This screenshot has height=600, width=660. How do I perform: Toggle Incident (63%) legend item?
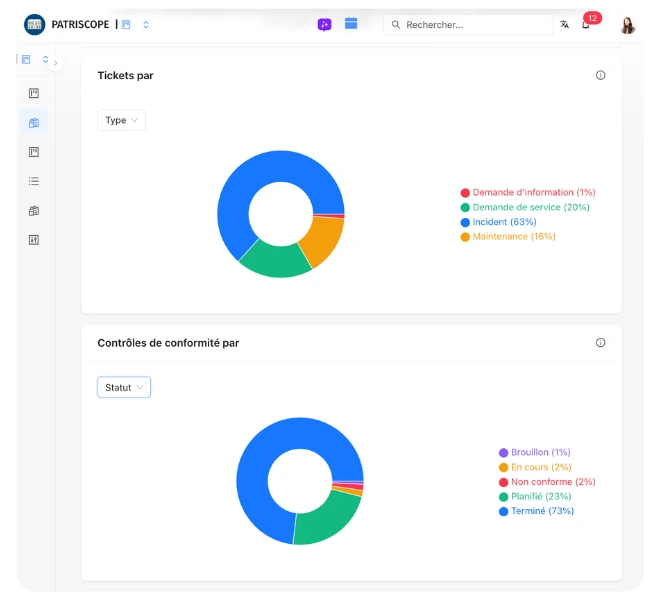point(499,222)
